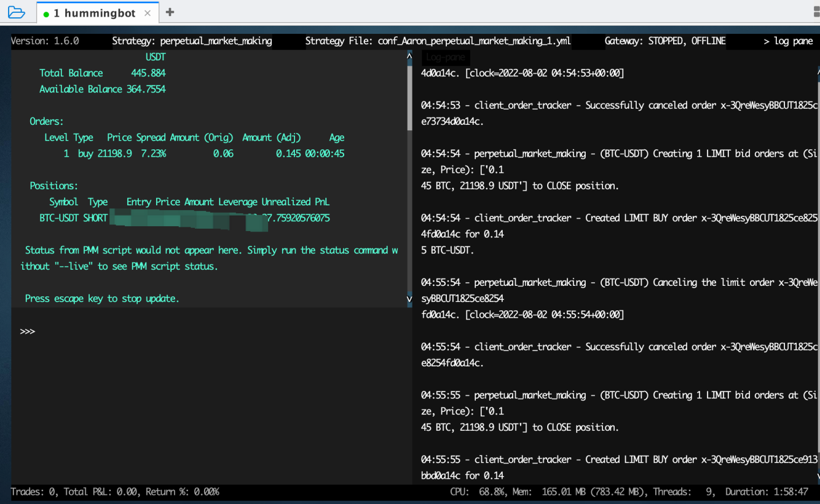Click the spread value 7.23%
The image size is (820, 504).
pyautogui.click(x=154, y=154)
